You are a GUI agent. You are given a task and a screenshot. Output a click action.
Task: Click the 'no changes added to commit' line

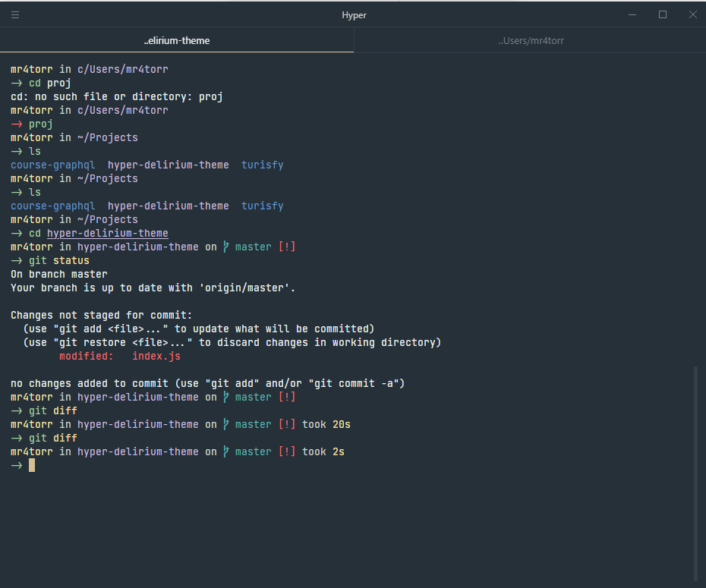point(207,383)
